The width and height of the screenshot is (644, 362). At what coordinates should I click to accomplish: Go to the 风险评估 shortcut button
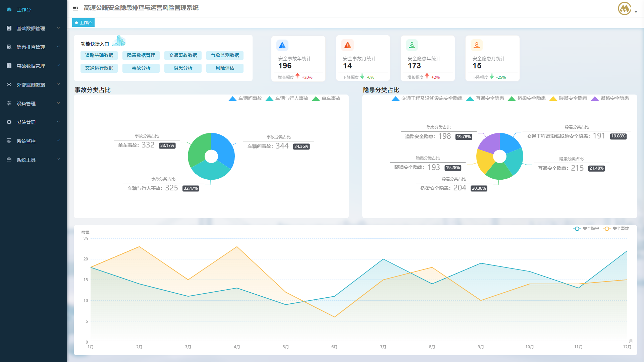pyautogui.click(x=225, y=68)
